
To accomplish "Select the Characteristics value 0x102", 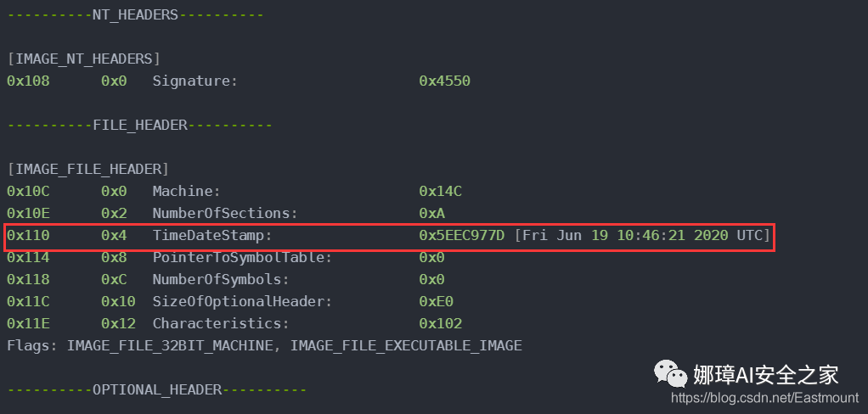I will (x=440, y=323).
